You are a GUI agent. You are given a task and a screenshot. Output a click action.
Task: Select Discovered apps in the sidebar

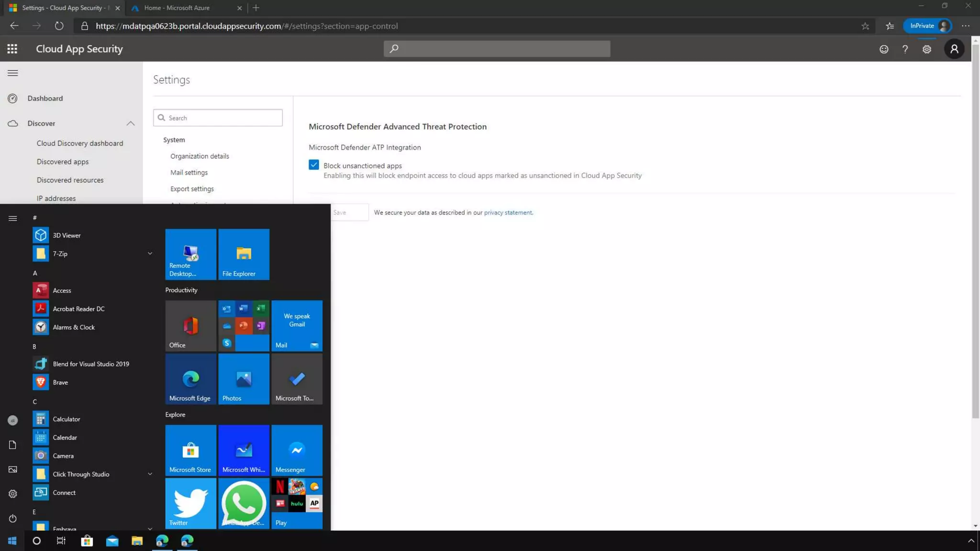(x=63, y=162)
